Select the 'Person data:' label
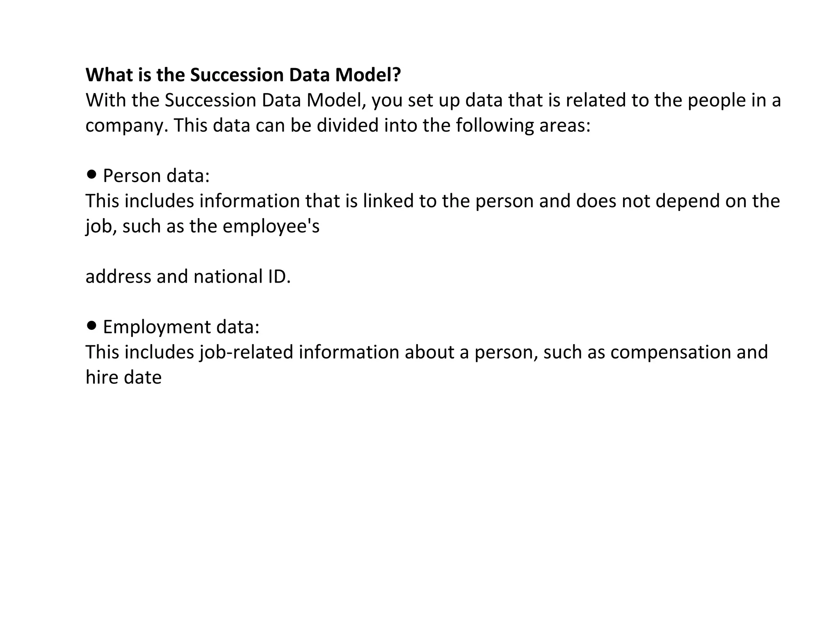This screenshot has width=840, height=630. click(x=156, y=176)
